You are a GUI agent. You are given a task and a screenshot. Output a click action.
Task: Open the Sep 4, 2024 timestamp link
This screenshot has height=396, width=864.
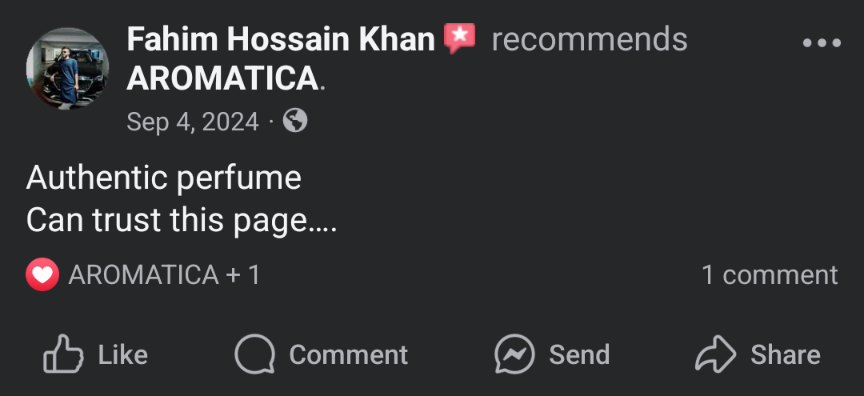pyautogui.click(x=192, y=121)
